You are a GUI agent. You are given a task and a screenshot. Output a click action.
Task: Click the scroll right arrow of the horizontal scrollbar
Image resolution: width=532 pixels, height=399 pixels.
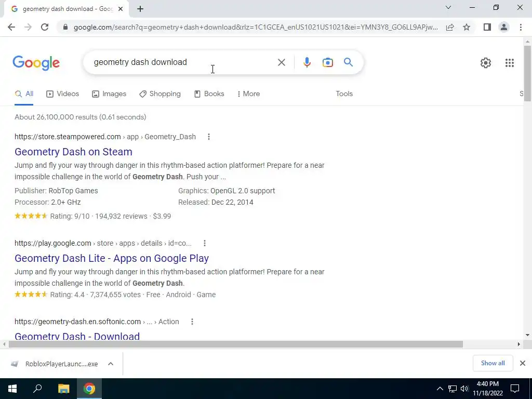pos(519,344)
